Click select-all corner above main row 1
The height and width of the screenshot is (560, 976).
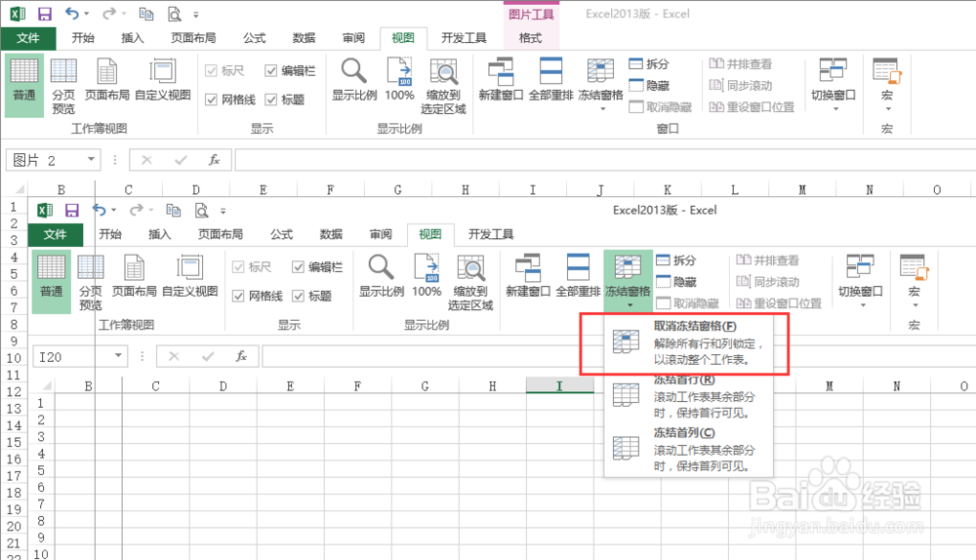(x=20, y=188)
